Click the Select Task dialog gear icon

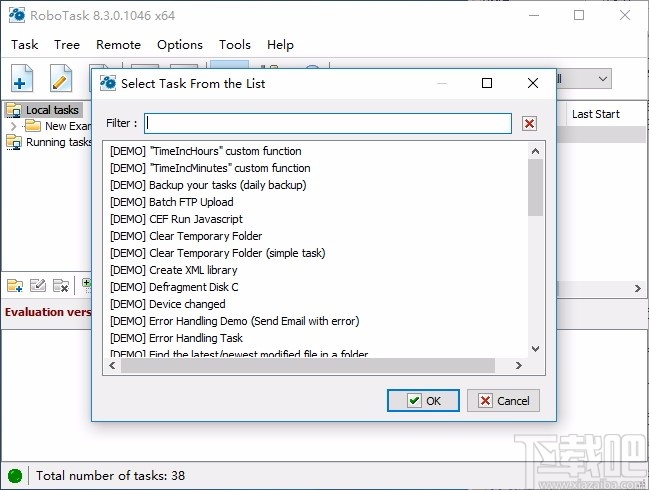tap(108, 83)
